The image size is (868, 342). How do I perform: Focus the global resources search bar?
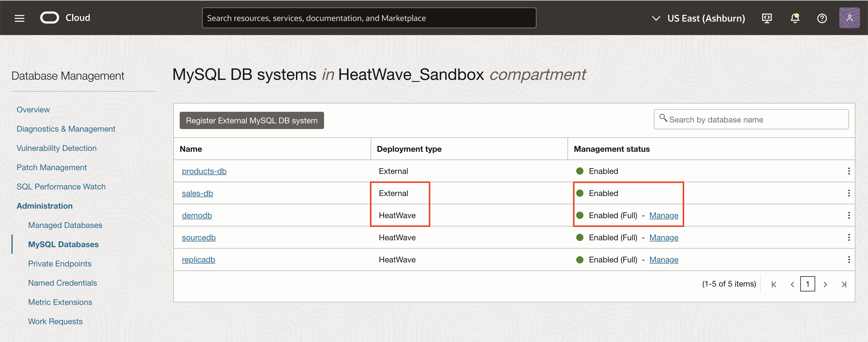[x=369, y=18]
